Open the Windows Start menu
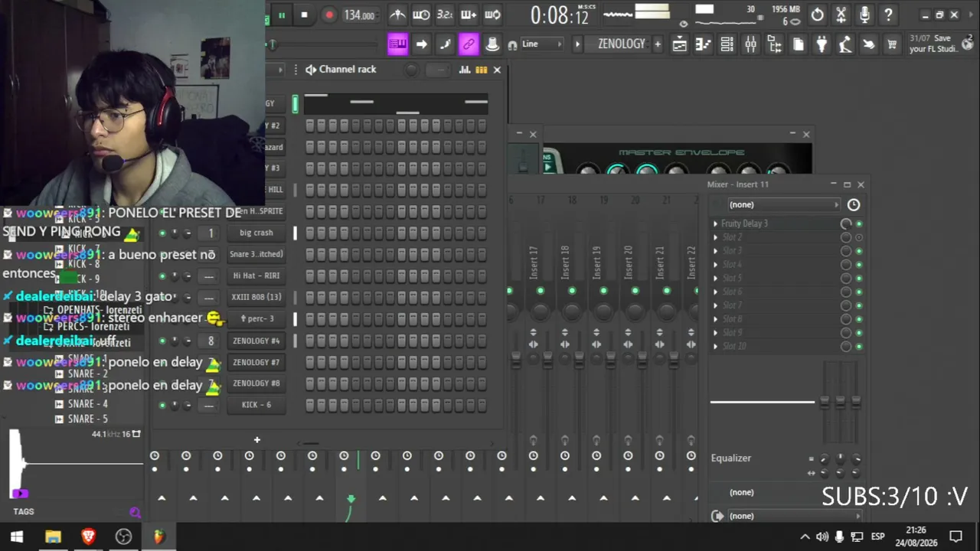The width and height of the screenshot is (980, 551). [17, 536]
